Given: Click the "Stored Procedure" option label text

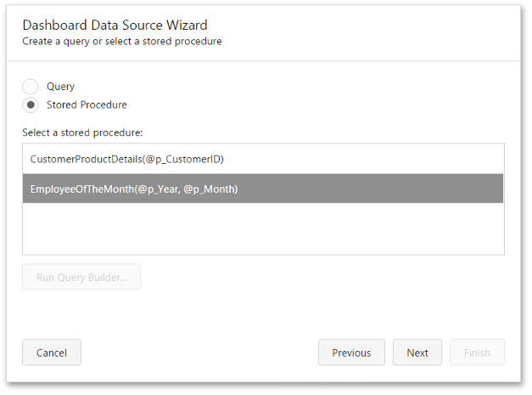Looking at the screenshot, I should point(87,105).
